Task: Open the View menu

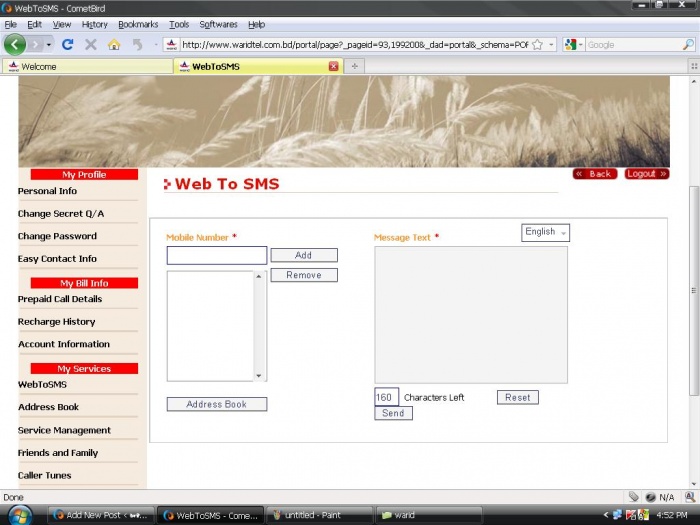Action: coord(62,25)
